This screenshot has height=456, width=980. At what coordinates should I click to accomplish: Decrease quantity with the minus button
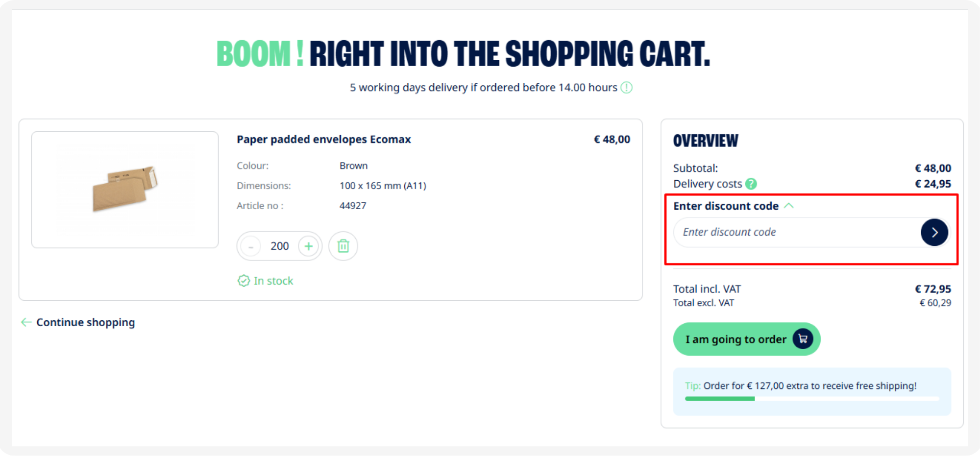[x=251, y=246]
